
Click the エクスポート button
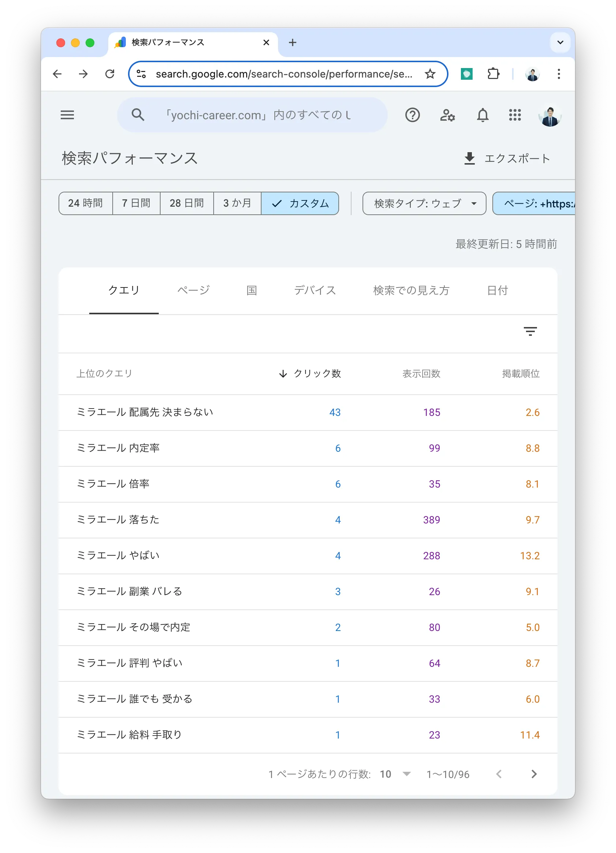pos(507,159)
